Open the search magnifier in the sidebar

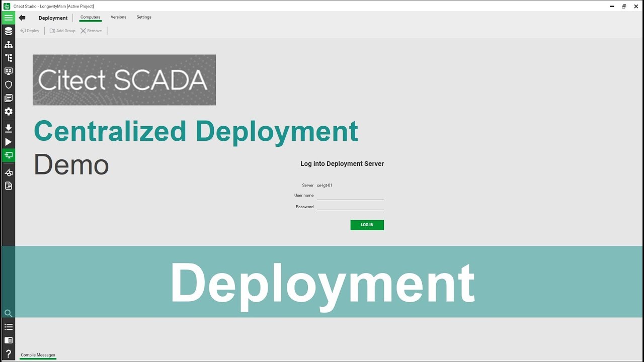pos(8,313)
